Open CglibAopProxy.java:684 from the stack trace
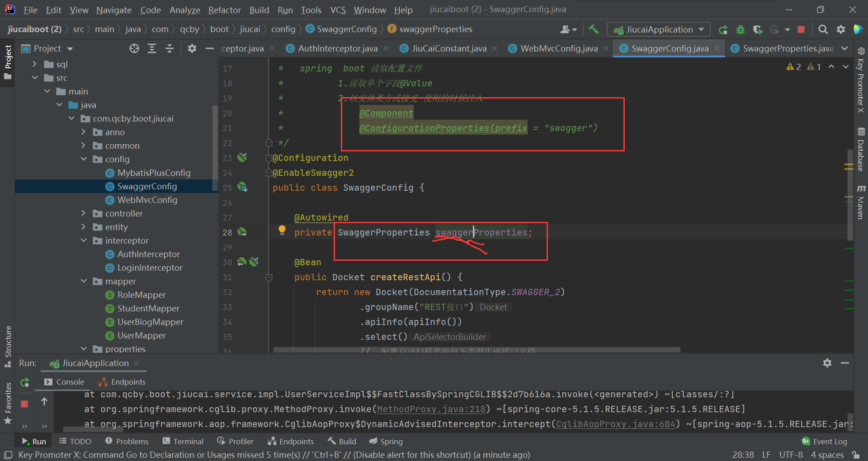The height and width of the screenshot is (461, 868). click(615, 424)
